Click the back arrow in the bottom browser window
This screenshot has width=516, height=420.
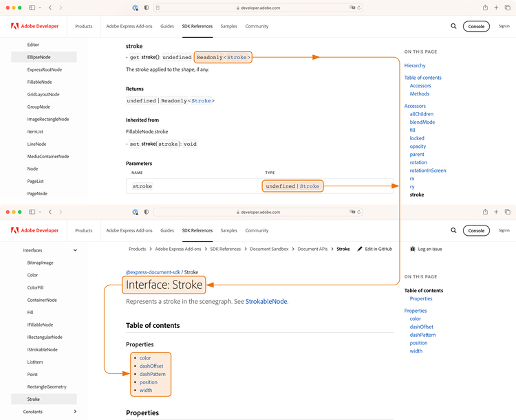click(50, 212)
